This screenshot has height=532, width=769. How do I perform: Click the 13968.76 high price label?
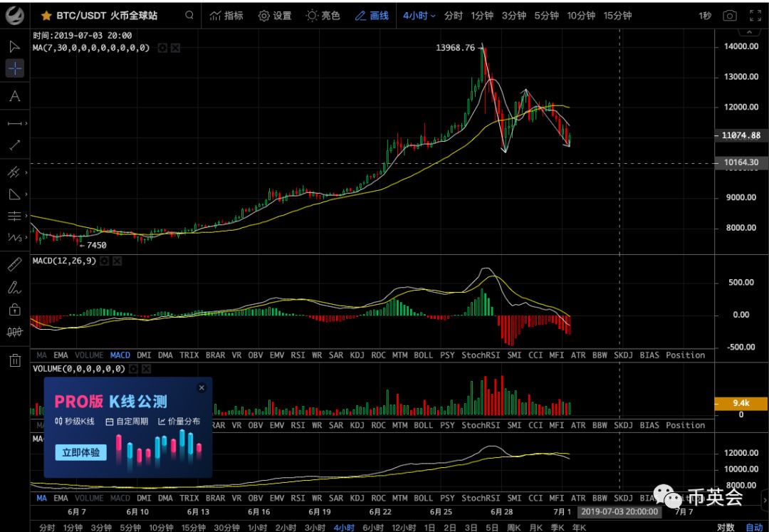pos(456,48)
